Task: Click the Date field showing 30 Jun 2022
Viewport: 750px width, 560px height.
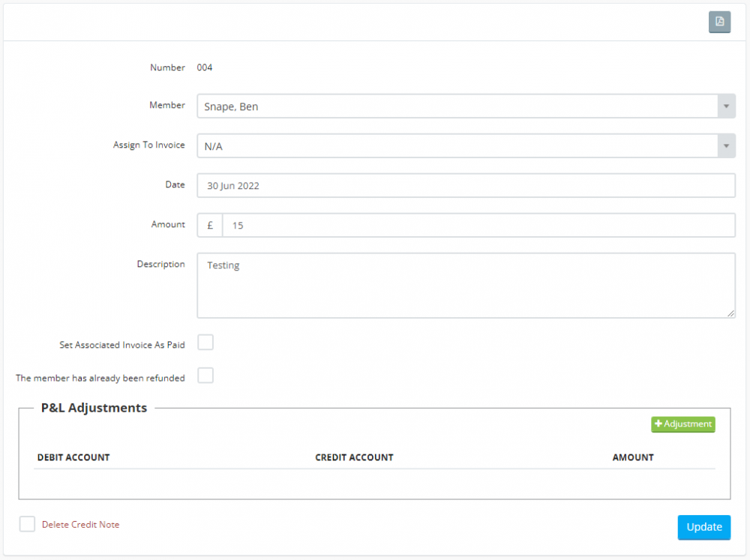Action: pyautogui.click(x=466, y=186)
